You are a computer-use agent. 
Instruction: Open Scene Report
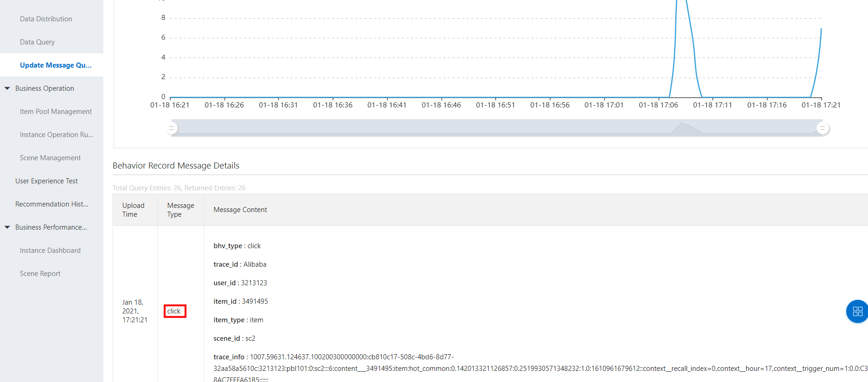click(x=40, y=274)
